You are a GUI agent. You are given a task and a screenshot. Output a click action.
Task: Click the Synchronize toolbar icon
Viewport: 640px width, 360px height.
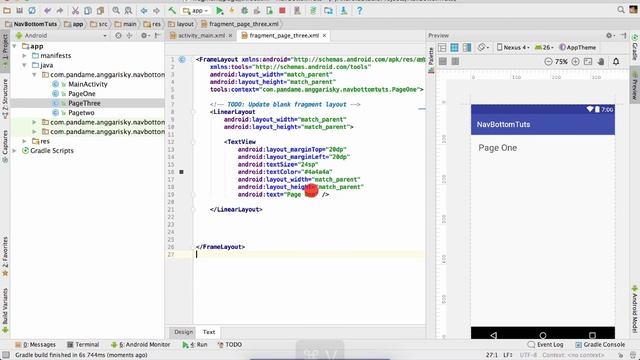(x=32, y=11)
